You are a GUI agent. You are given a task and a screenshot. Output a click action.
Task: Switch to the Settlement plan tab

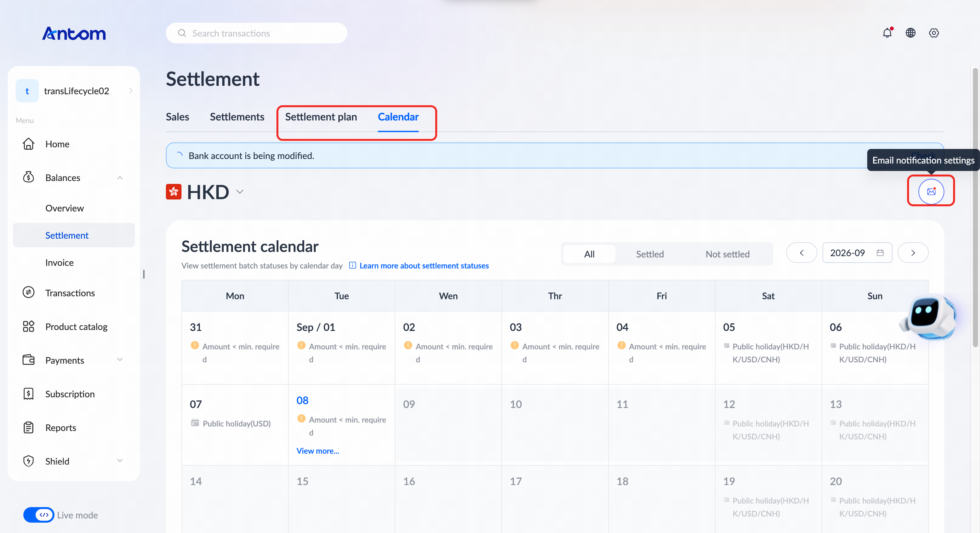[321, 117]
